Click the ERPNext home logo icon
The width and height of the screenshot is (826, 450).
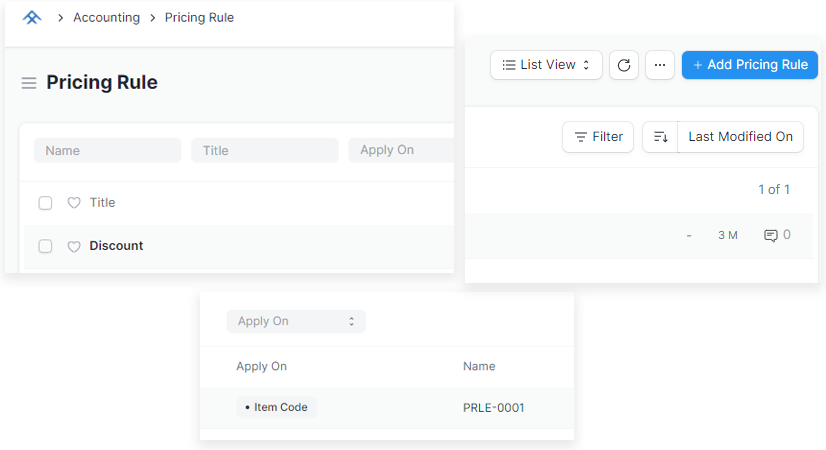[x=32, y=17]
